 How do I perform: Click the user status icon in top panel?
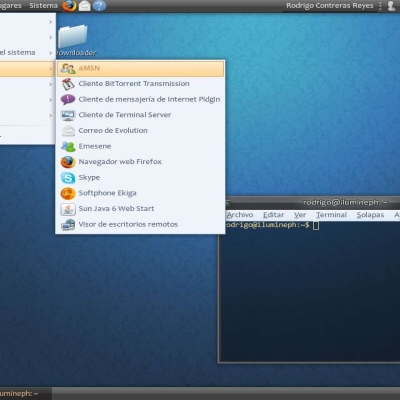coord(392,6)
